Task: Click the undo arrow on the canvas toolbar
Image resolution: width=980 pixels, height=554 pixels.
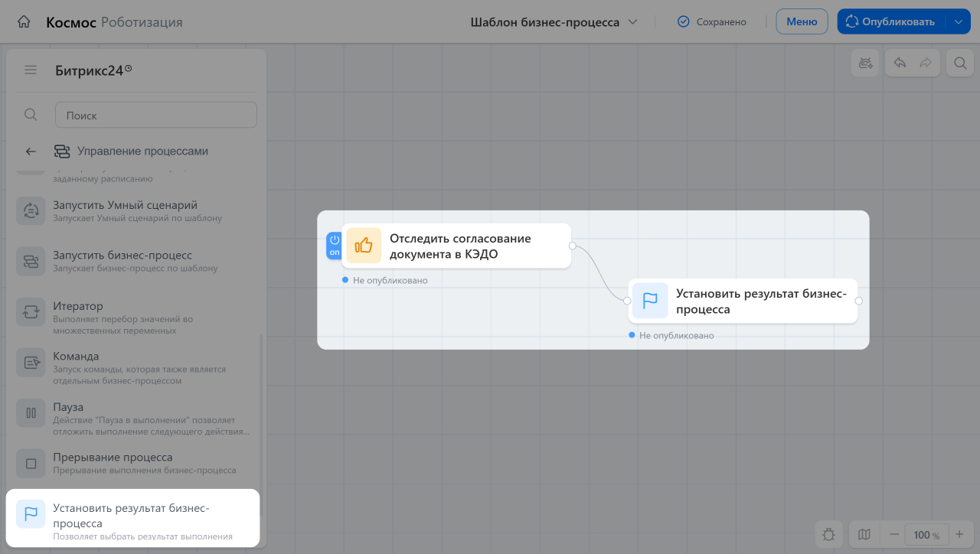Action: (x=900, y=64)
